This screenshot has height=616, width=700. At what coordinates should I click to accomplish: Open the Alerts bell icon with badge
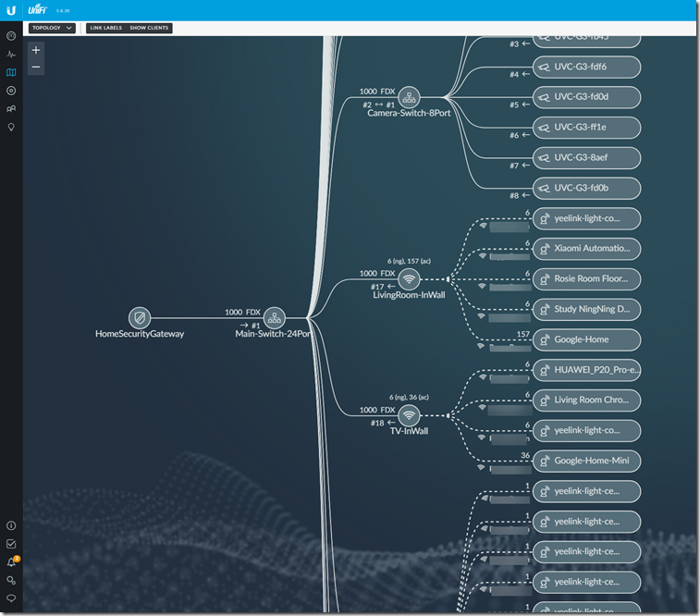pyautogui.click(x=12, y=562)
